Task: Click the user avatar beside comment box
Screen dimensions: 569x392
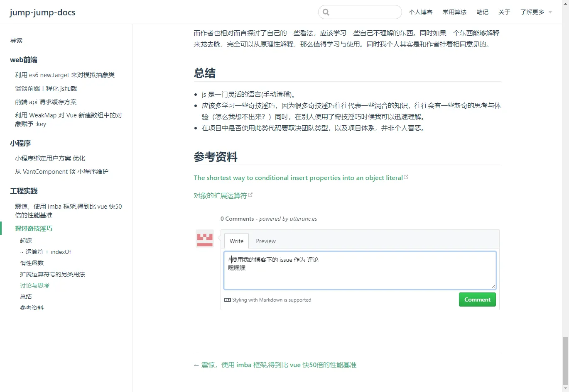Action: click(x=205, y=239)
